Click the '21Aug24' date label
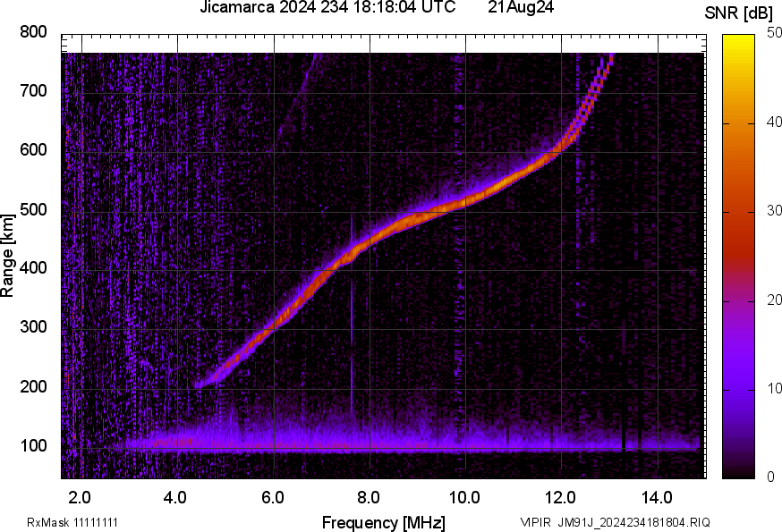Viewport: 782px width, 532px height. pos(521,7)
